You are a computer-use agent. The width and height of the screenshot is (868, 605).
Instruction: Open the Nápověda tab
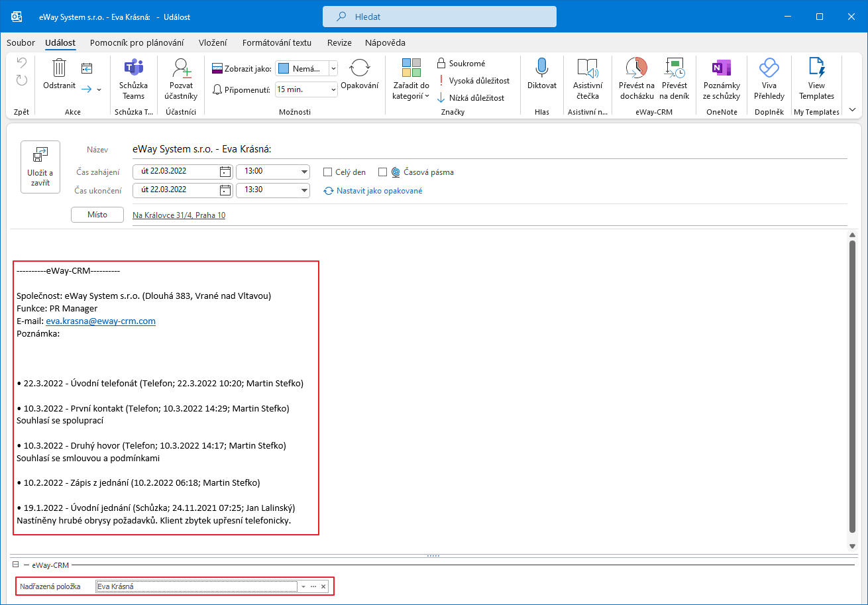tap(385, 42)
